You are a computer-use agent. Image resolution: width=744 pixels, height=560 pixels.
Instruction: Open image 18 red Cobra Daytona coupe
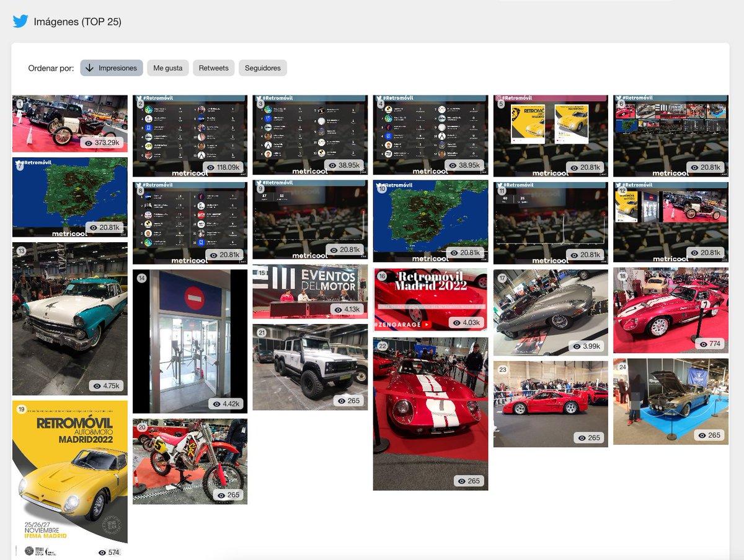point(671,310)
